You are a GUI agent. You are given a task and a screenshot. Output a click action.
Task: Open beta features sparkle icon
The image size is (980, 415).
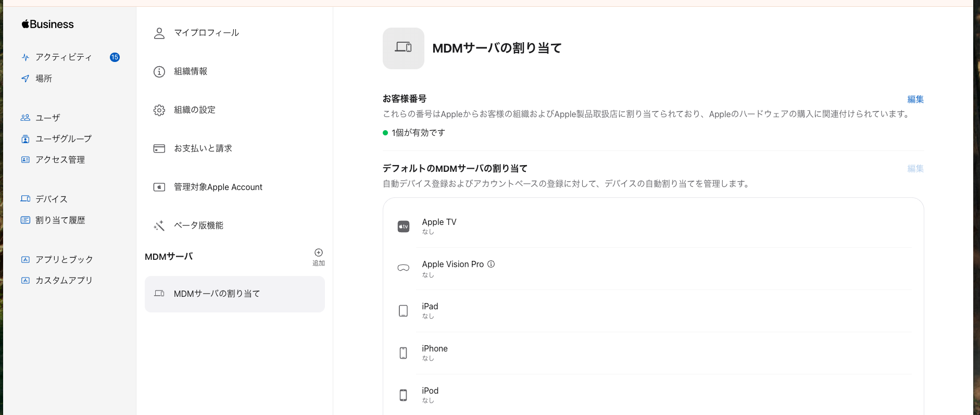pyautogui.click(x=159, y=225)
